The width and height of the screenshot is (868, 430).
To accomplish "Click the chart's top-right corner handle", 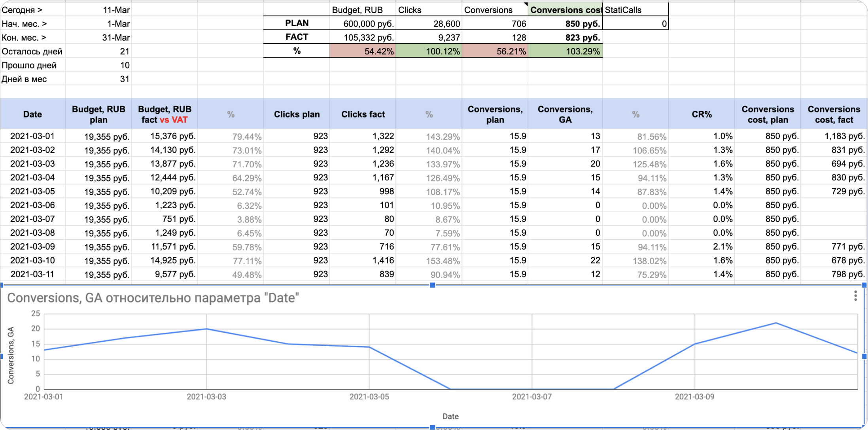I will (x=864, y=285).
